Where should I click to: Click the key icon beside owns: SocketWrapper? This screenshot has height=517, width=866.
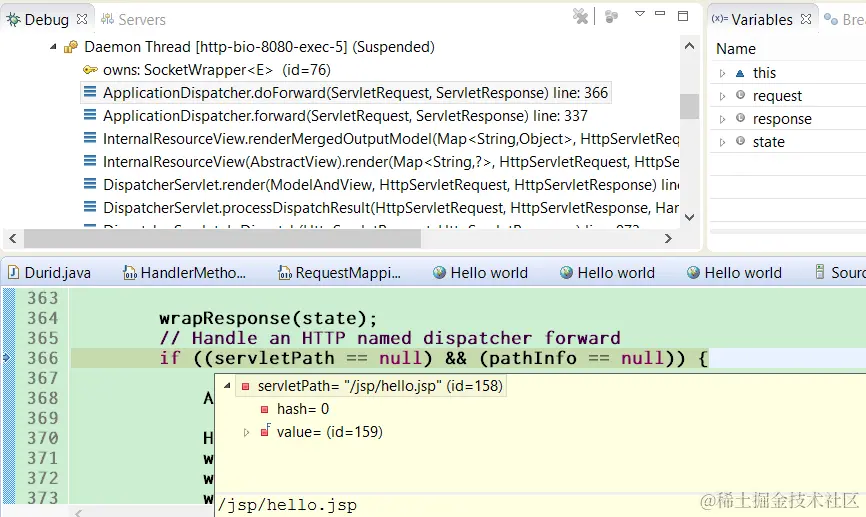pyautogui.click(x=90, y=70)
